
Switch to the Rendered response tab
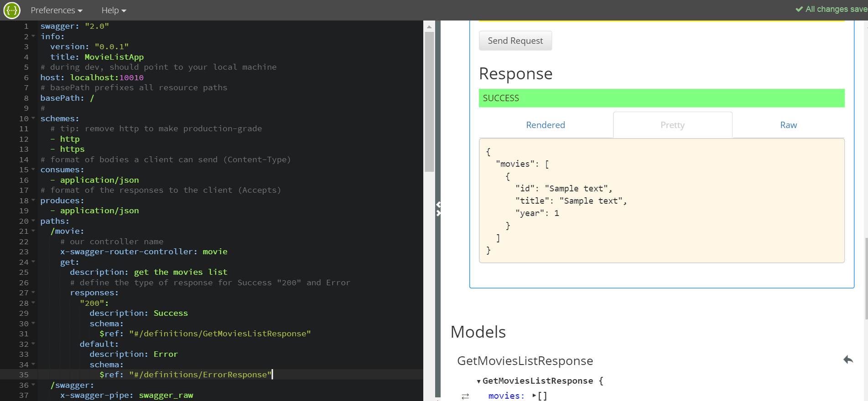(546, 125)
